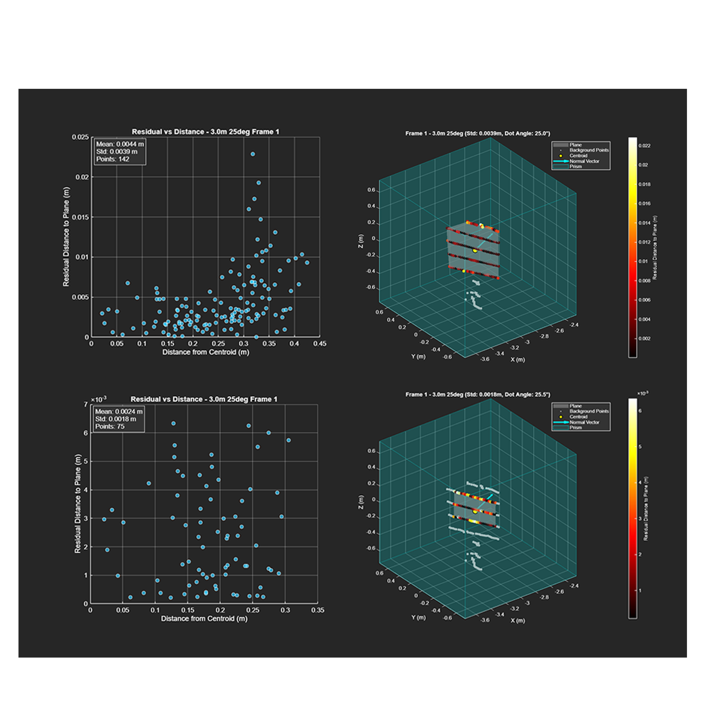The height and width of the screenshot is (728, 728).
Task: Click the Prism entry in top-right legend
Action: coord(575,167)
